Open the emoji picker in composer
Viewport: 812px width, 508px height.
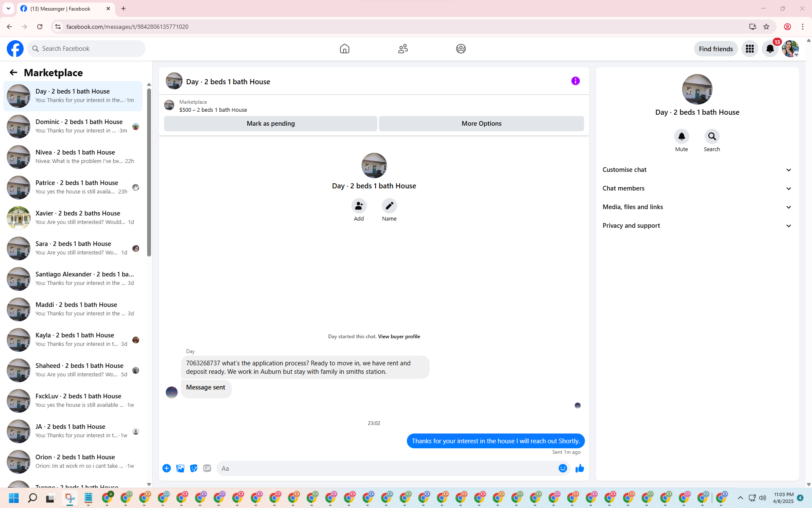(562, 468)
